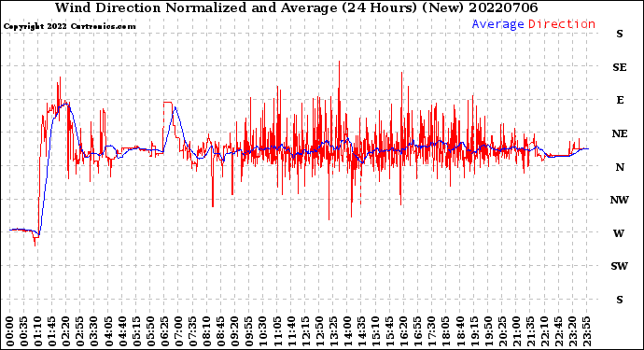Click the 19:15 time label
The height and width of the screenshot is (350, 644).
click(x=473, y=331)
